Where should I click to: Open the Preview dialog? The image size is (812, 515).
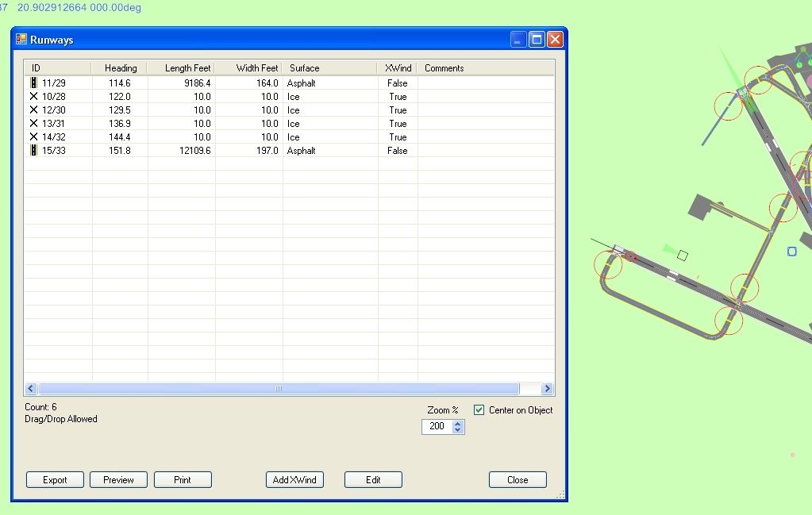tap(117, 479)
